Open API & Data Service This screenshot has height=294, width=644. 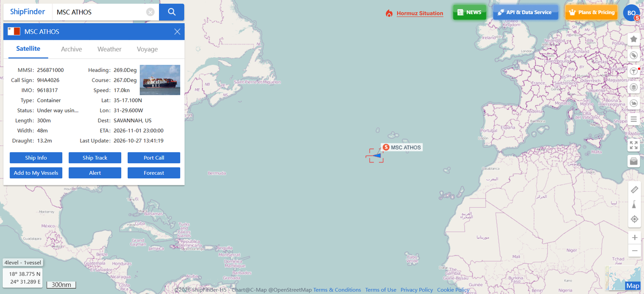click(526, 13)
